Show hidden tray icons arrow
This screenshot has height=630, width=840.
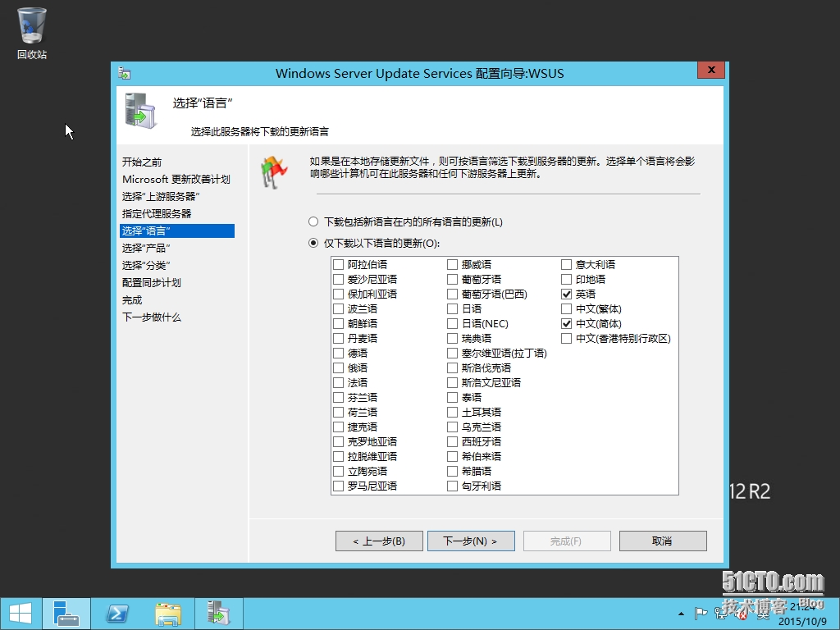click(681, 614)
